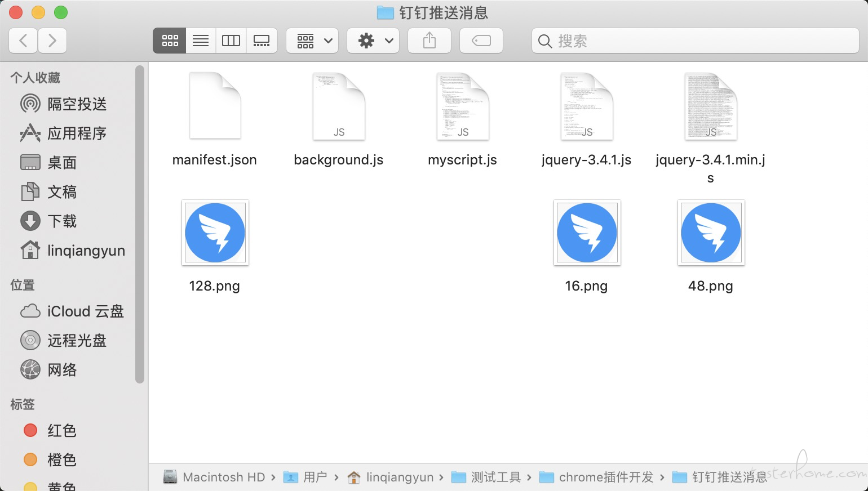Click the Edit Tags toolbar button
This screenshot has width=868, height=491.
click(481, 41)
